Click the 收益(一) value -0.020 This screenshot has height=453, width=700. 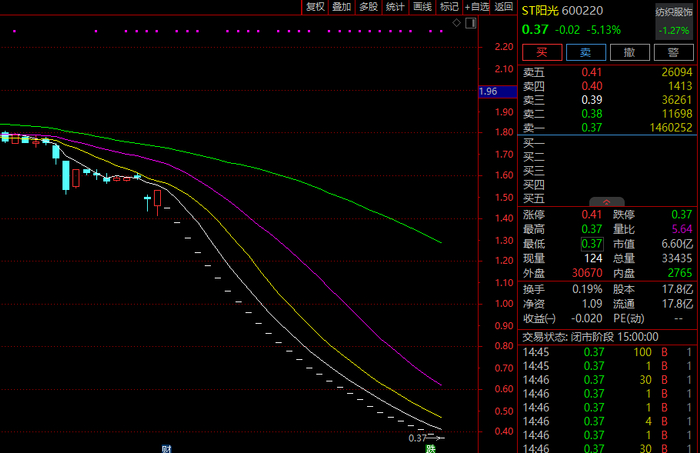[587, 319]
